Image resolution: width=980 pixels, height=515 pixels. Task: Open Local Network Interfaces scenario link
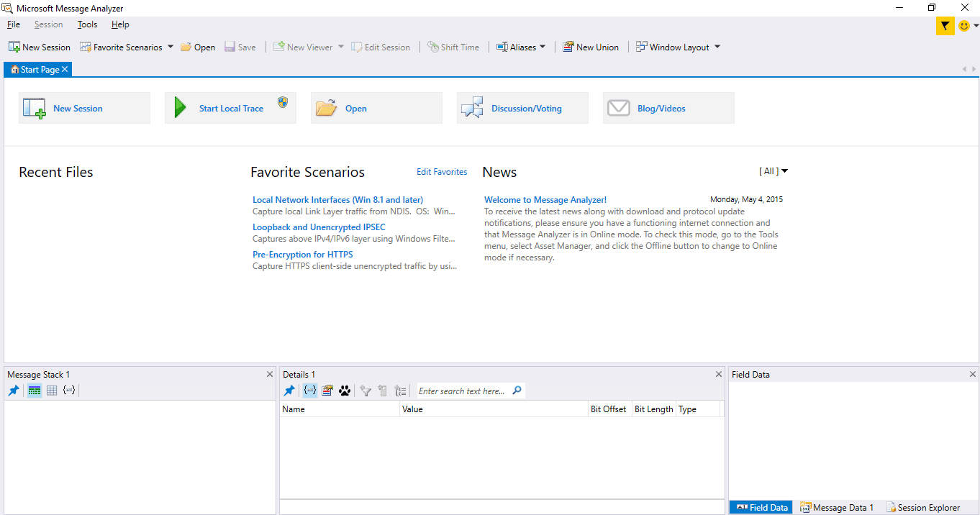point(337,200)
